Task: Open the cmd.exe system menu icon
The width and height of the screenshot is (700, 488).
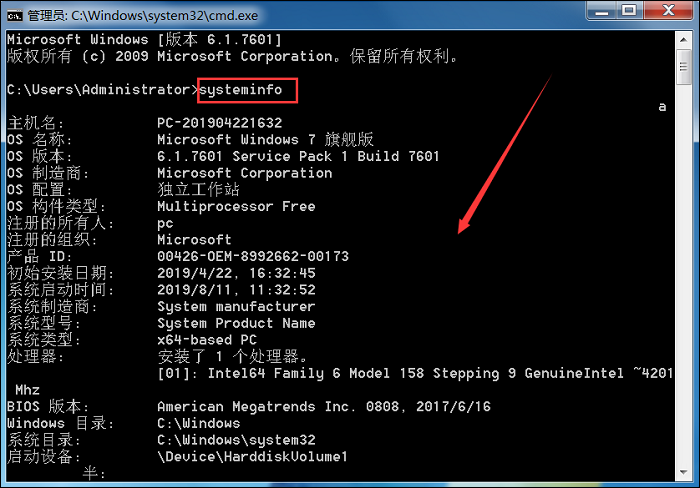Action: (x=15, y=14)
